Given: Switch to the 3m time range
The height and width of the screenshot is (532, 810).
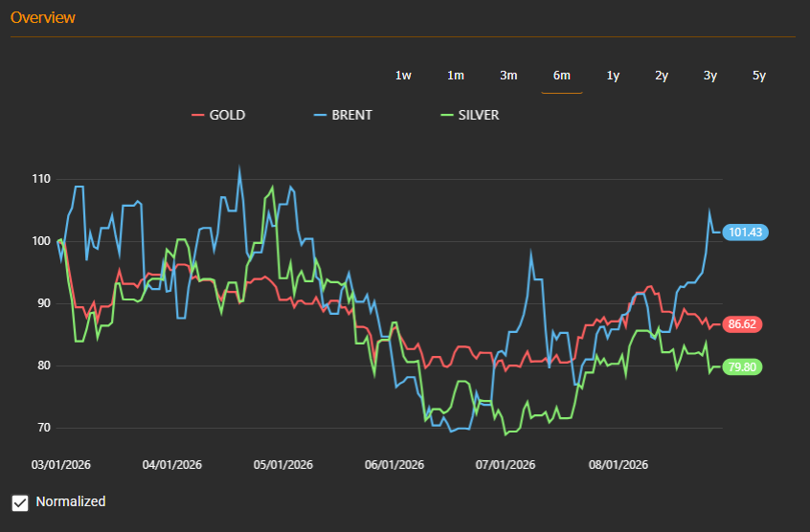Looking at the screenshot, I should [x=508, y=76].
